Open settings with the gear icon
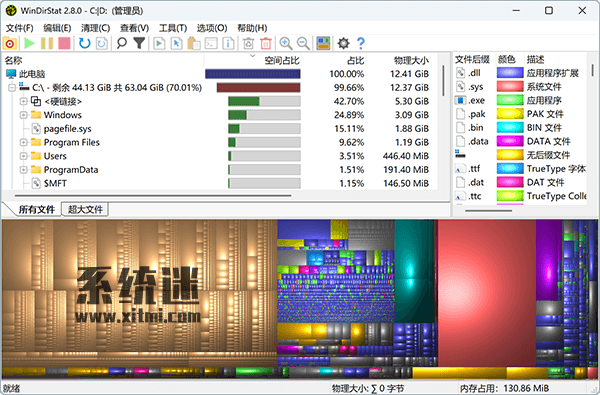This screenshot has height=395, width=600. pos(343,43)
